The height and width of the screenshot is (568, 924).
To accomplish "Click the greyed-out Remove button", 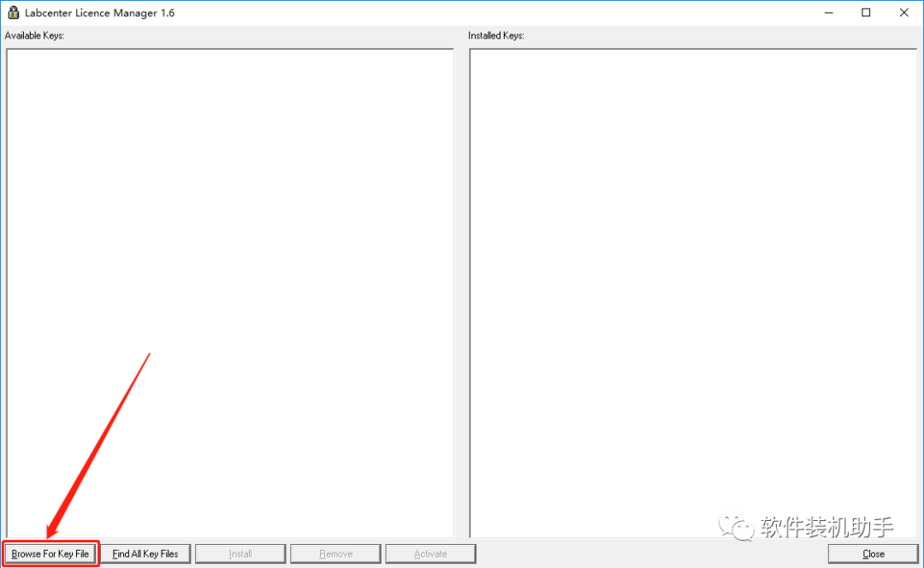I will [336, 553].
